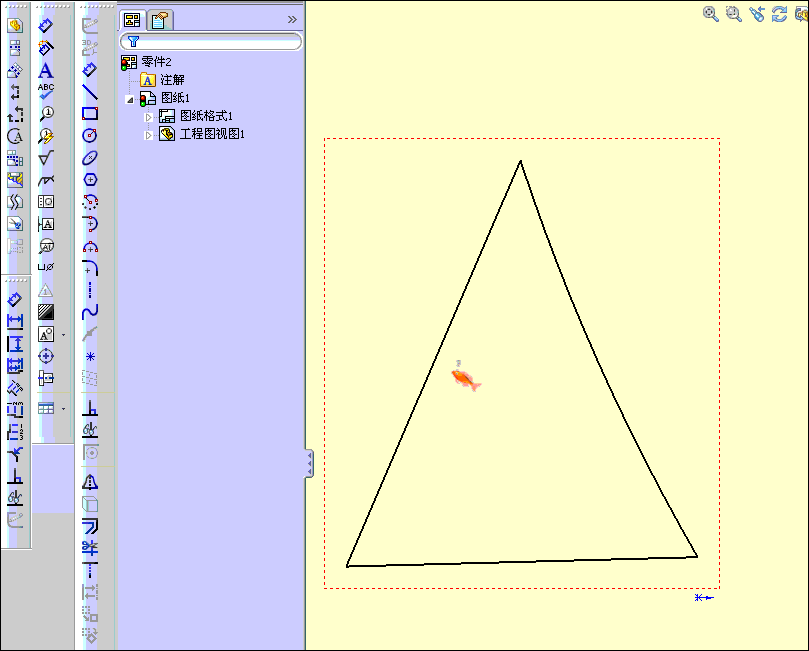The image size is (809, 651).
Task: Select the Geometric Tolerance tool
Action: click(x=45, y=202)
